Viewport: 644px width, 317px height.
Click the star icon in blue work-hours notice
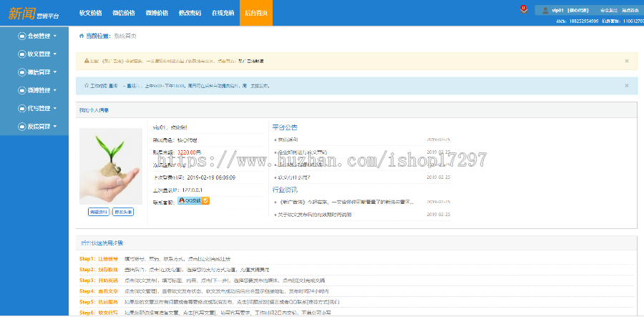[87, 86]
